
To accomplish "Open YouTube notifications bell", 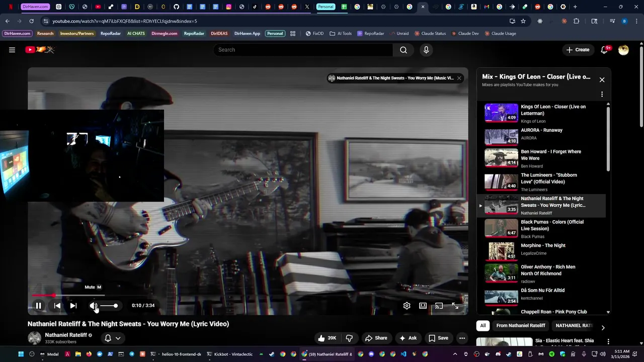I will click(605, 50).
